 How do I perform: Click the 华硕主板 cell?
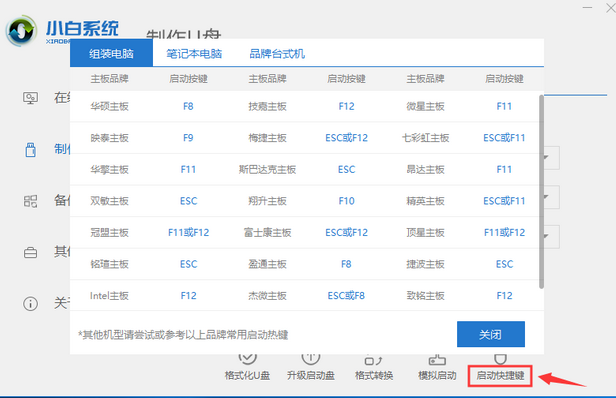pyautogui.click(x=109, y=106)
